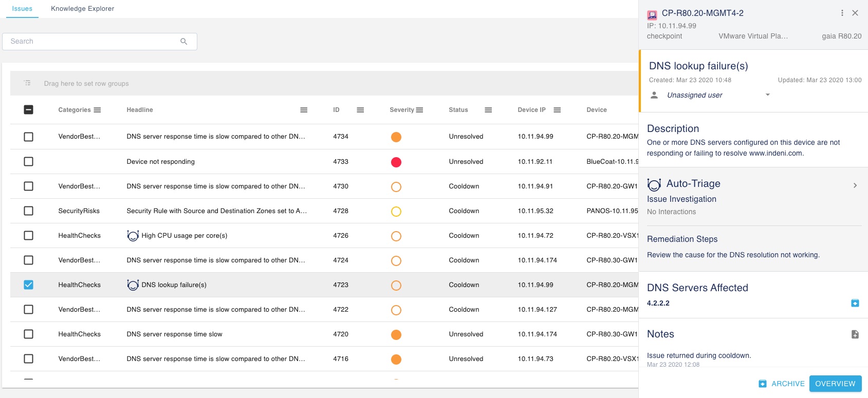Expand the Auto-Triage section chevron

click(855, 185)
